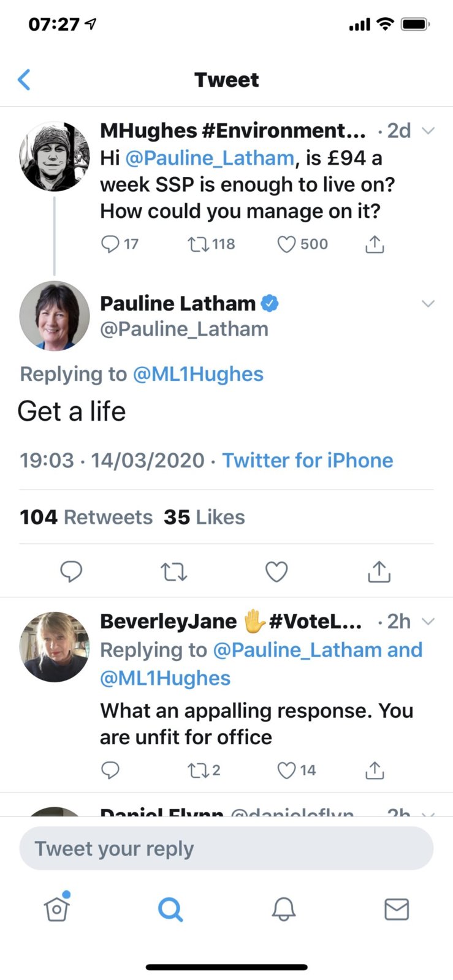Reply to MHughes's tweet about SSP

point(110,244)
